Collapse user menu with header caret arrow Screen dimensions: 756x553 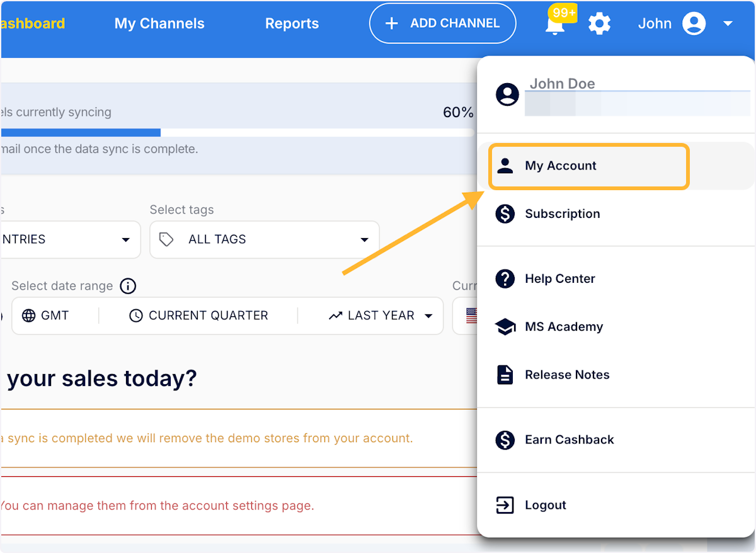coord(728,24)
